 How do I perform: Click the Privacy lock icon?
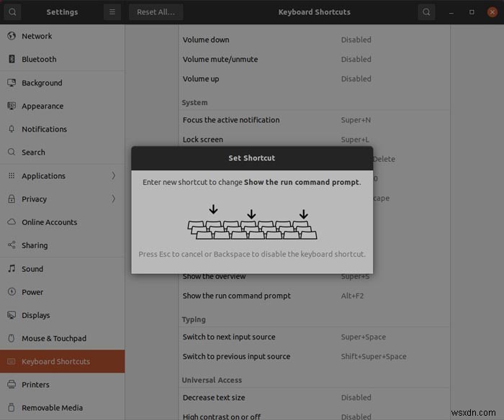pos(12,198)
